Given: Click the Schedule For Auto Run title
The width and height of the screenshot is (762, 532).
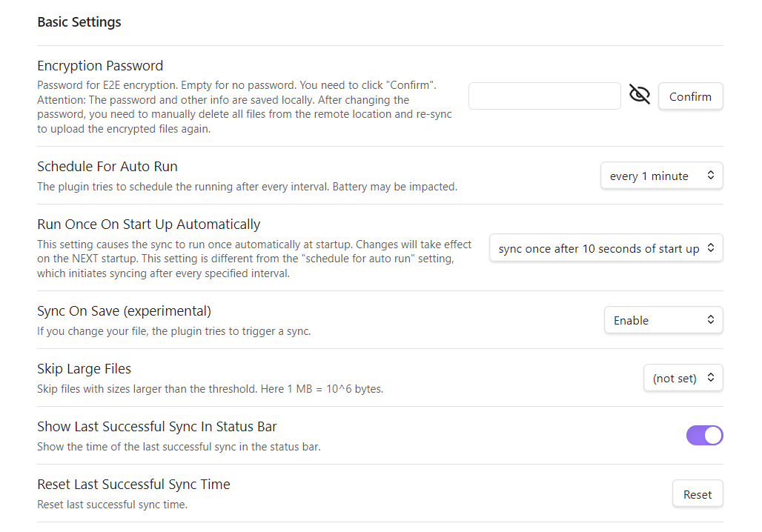Looking at the screenshot, I should coord(107,167).
